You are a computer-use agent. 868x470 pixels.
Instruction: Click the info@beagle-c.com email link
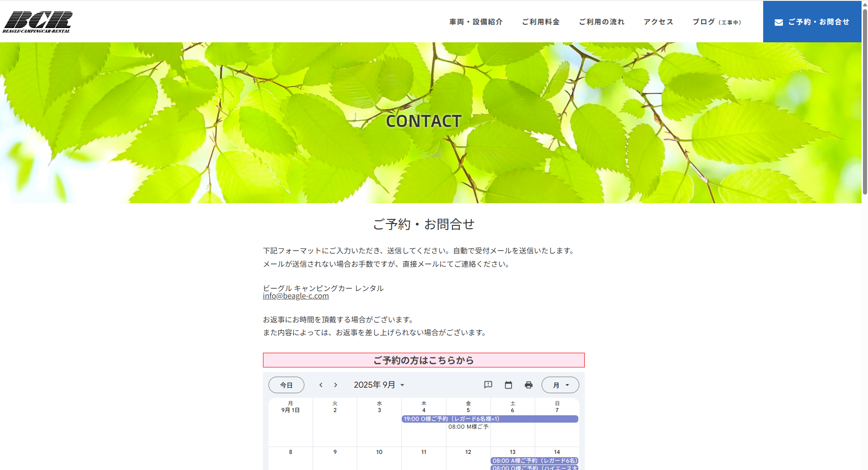point(296,296)
